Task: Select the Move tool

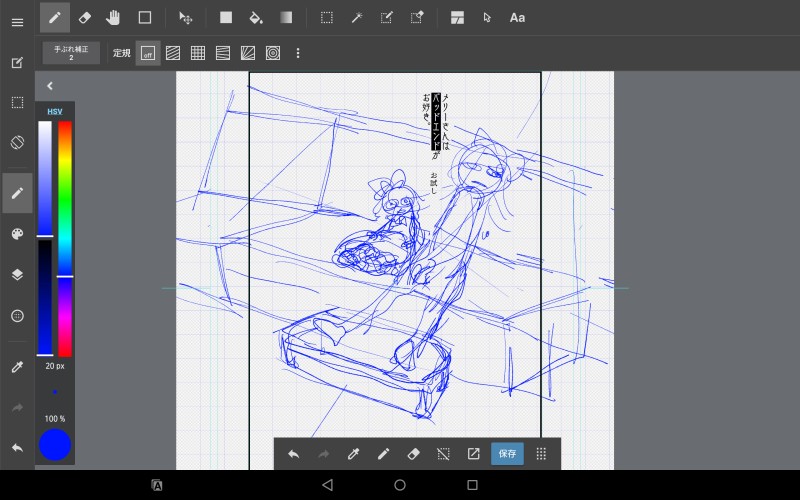Action: click(x=186, y=18)
